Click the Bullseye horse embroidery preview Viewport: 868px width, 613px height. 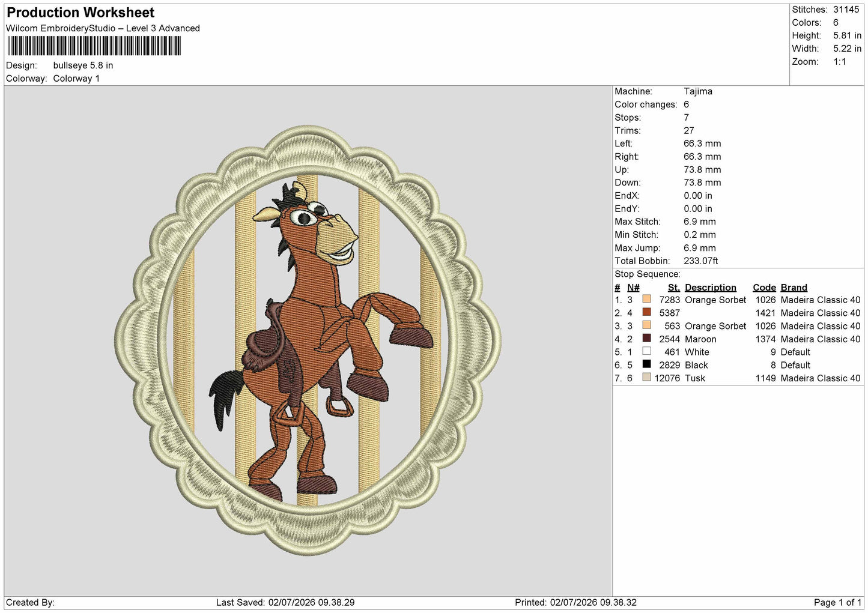pyautogui.click(x=308, y=340)
